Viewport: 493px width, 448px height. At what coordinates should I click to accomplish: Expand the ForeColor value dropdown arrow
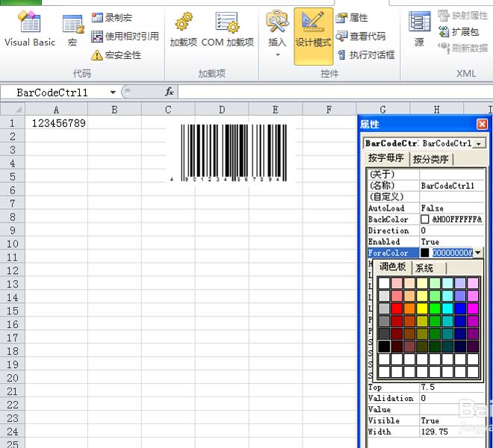pyautogui.click(x=478, y=253)
